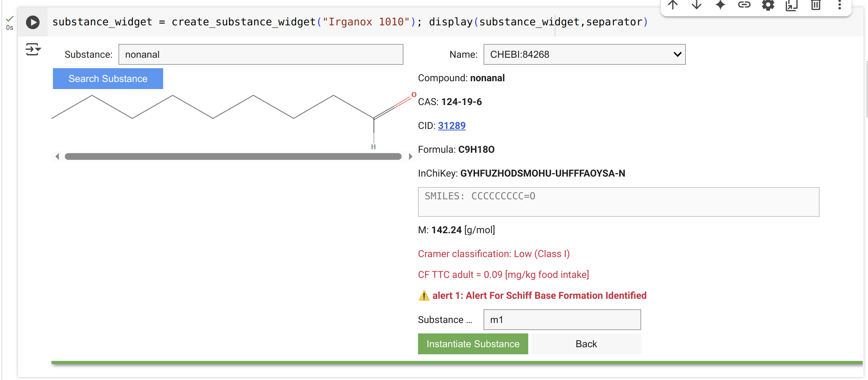The width and height of the screenshot is (868, 380).
Task: Click the blue Search Substance button
Action: [x=108, y=79]
